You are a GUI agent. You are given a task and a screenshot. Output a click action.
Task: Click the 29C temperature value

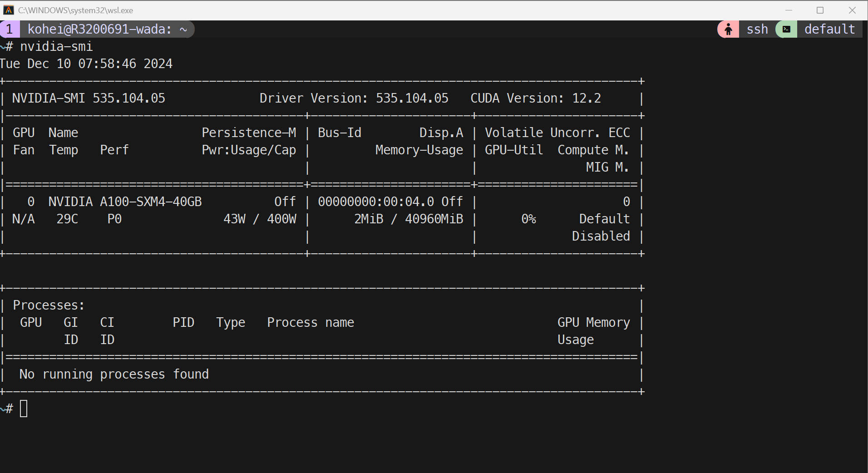point(67,219)
